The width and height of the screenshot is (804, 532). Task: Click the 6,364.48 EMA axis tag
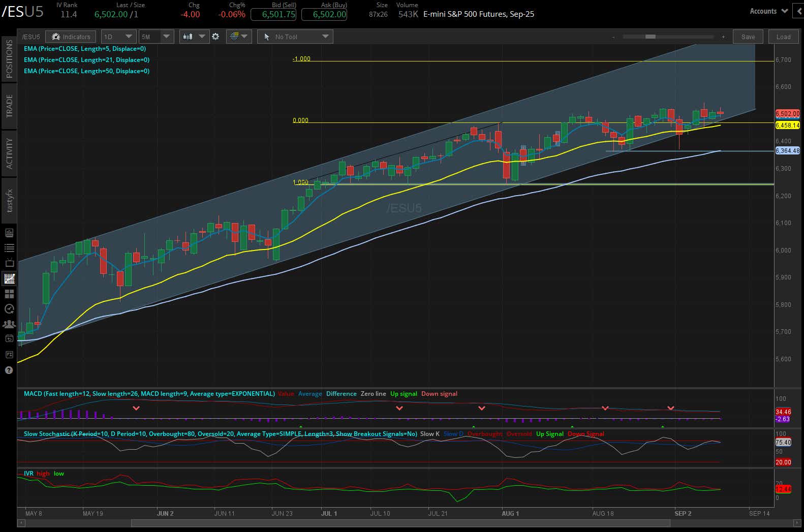pos(787,151)
